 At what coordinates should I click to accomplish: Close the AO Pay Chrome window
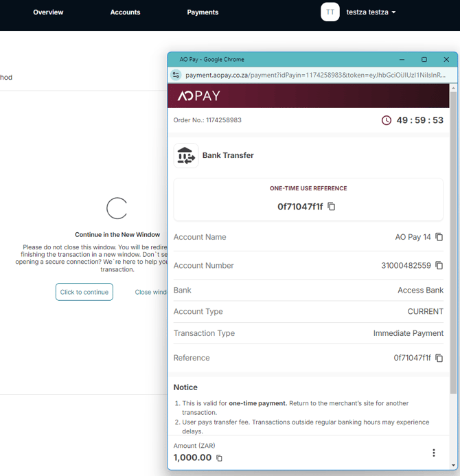pyautogui.click(x=446, y=60)
